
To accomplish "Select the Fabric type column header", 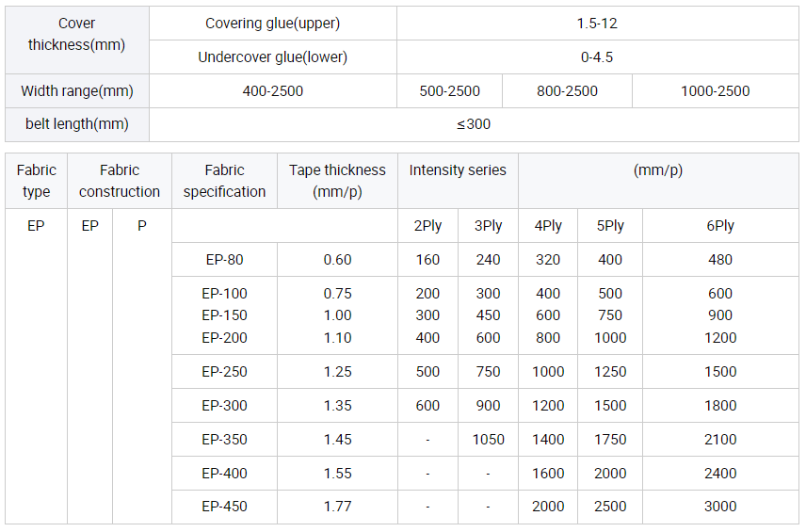I will [36, 181].
